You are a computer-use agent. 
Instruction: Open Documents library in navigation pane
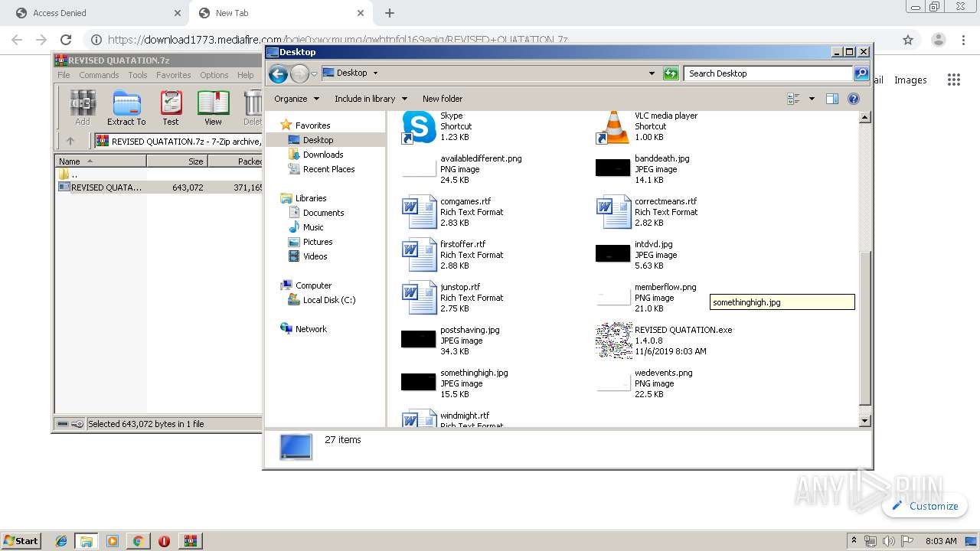point(323,213)
